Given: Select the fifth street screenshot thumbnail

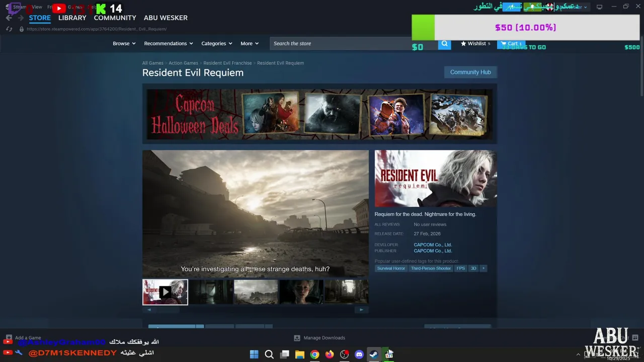Looking at the screenshot, I should click(x=347, y=292).
